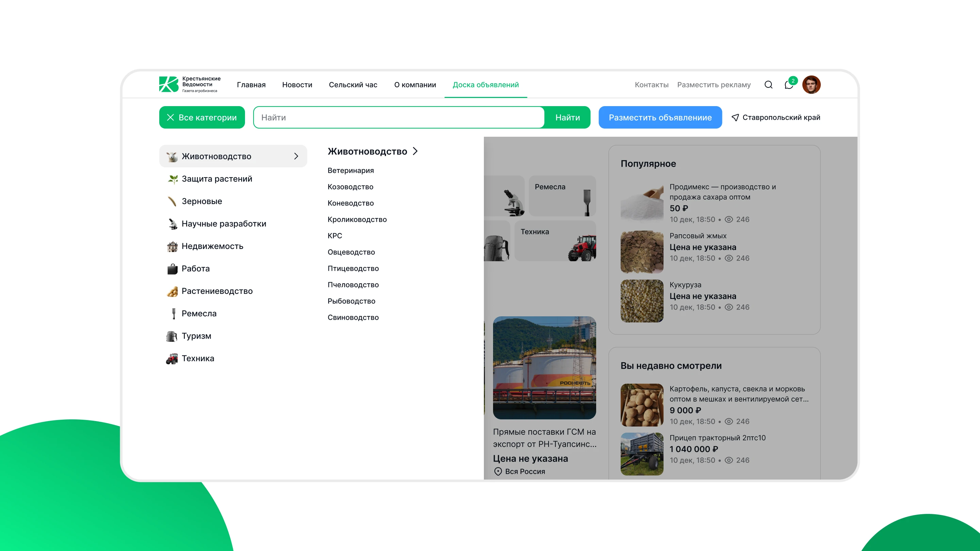Screen dimensions: 980x551
Task: Select Туризм category
Action: pos(233,336)
